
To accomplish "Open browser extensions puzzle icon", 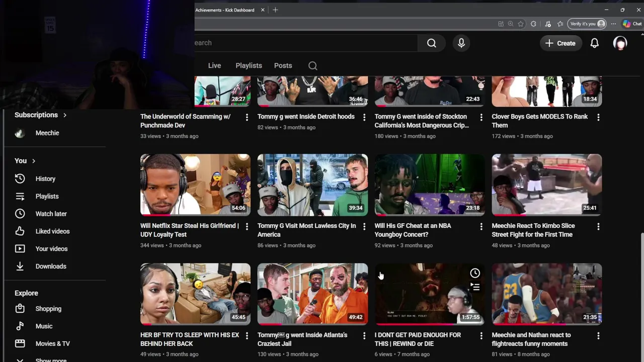I will (x=533, y=24).
